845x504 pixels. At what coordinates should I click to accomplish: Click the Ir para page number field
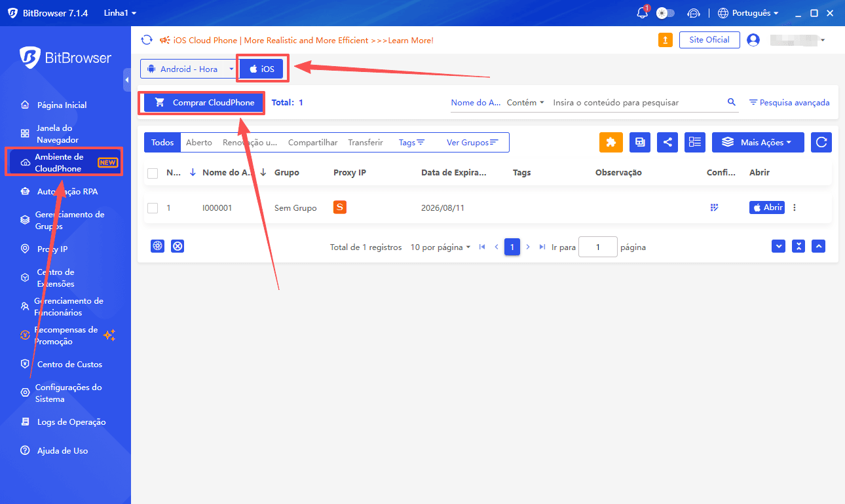pos(598,247)
